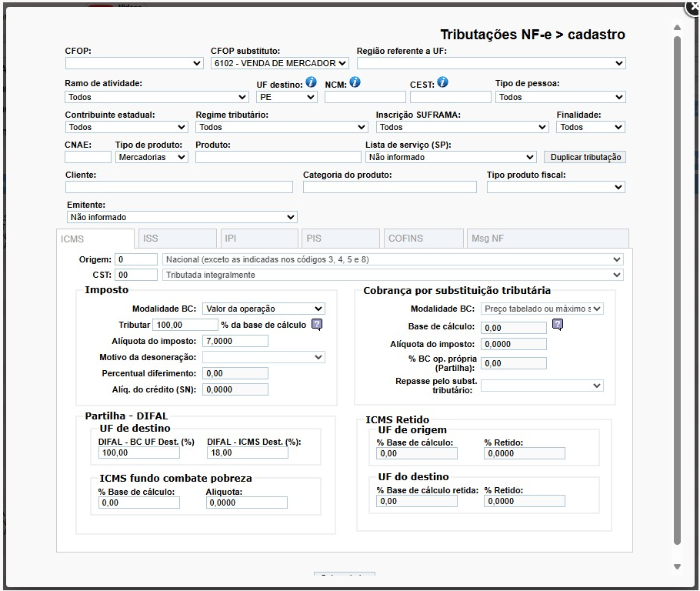Open help icon beside ST Base de cálculo
Viewport: 700px width, 591px height.
pos(558,324)
